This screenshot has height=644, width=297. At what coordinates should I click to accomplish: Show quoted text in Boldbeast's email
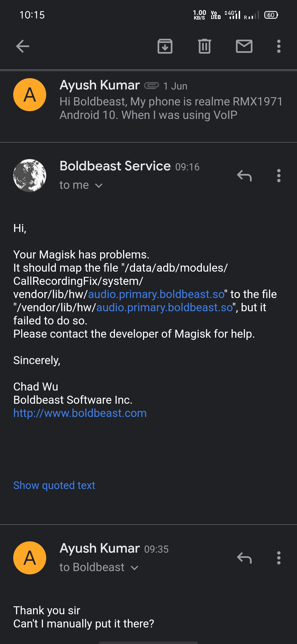click(x=54, y=485)
